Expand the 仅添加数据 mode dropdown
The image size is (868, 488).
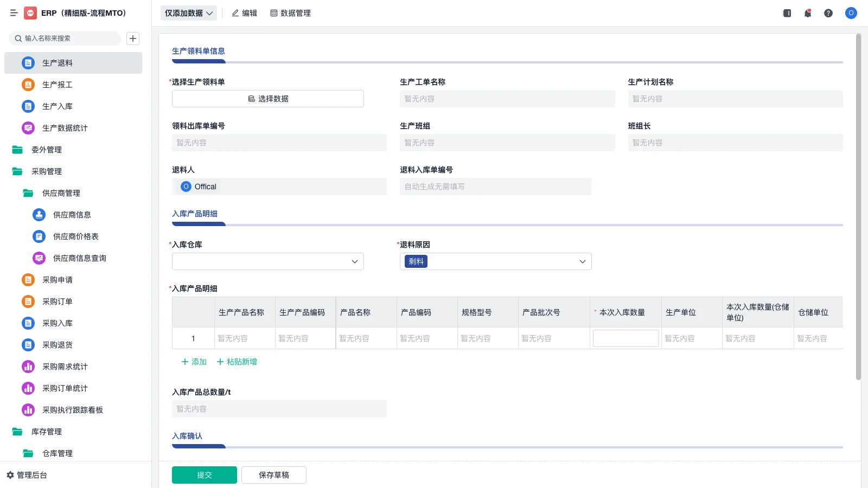[188, 12]
